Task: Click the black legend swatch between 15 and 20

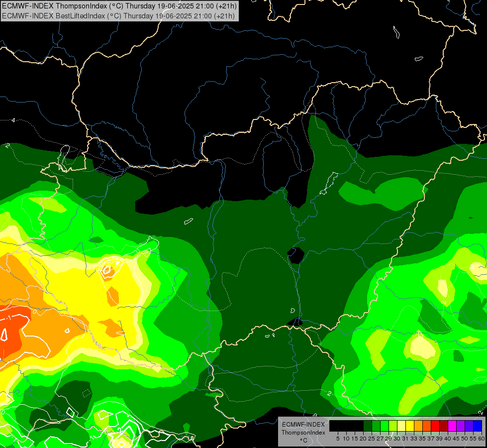Action: pyautogui.click(x=359, y=426)
